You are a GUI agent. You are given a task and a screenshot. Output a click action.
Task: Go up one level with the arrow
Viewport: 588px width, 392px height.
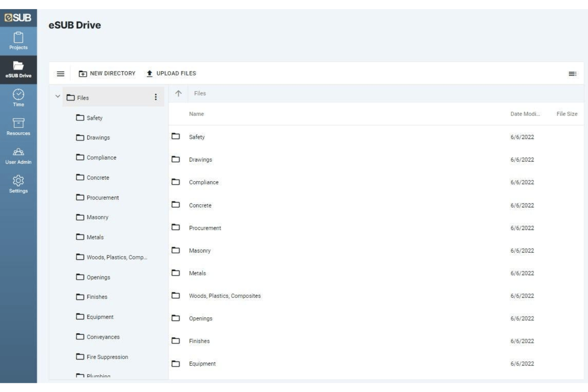tap(178, 93)
